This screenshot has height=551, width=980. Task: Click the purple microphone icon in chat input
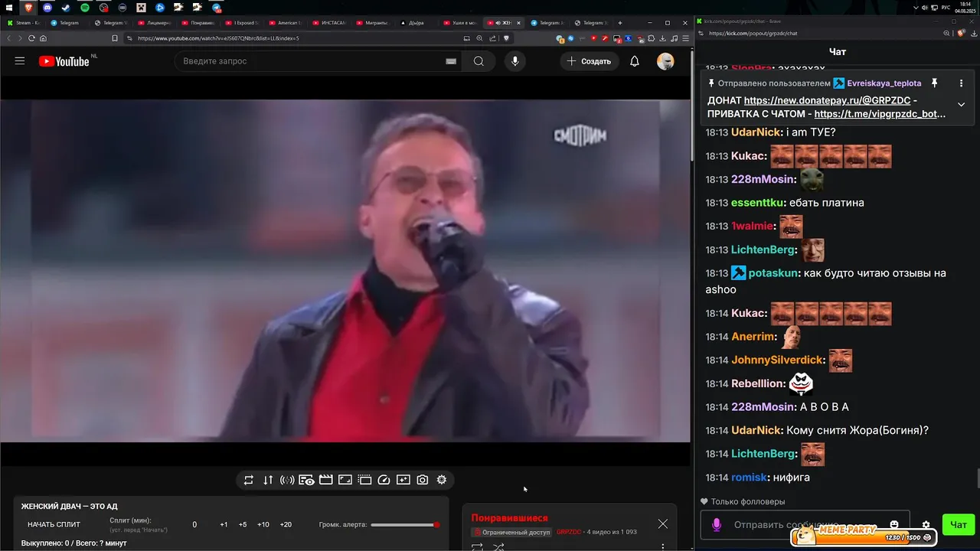point(717,525)
